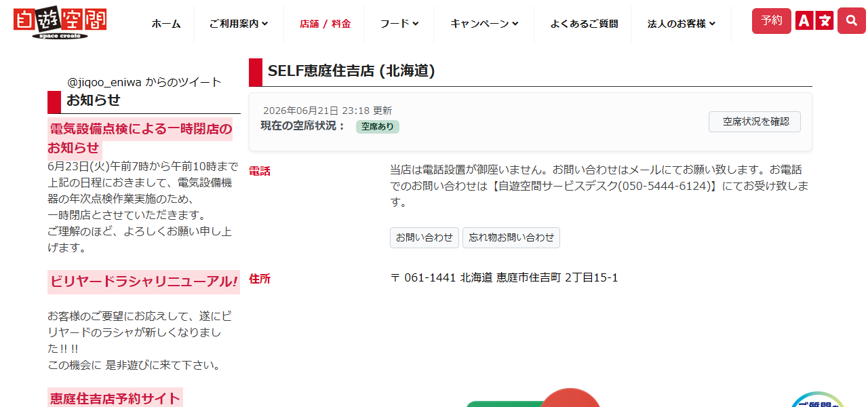
Task: Click the 恵庭住吉店予約サイト heading
Action: [115, 398]
